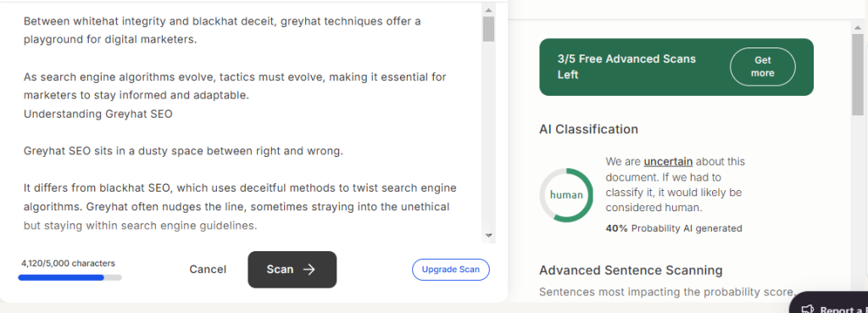This screenshot has height=313, width=868.
Task: Click the text box scrollbar thumb
Action: 488,29
